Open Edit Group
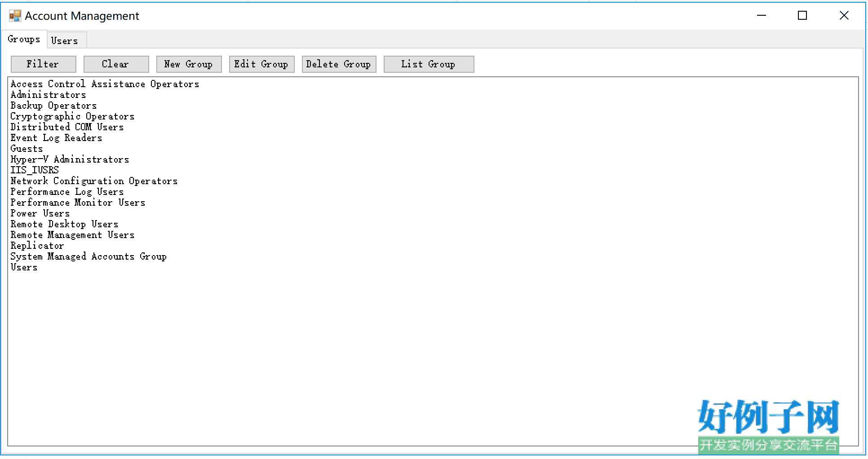 pos(261,64)
